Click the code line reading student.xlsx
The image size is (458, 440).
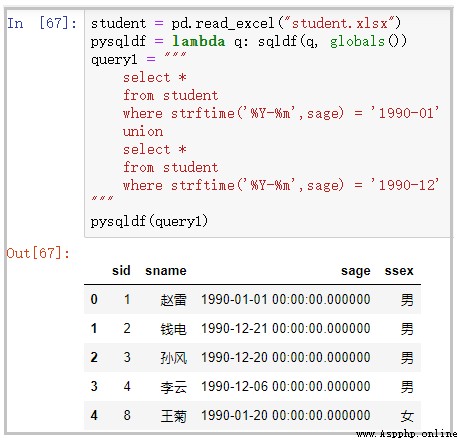coord(246,23)
